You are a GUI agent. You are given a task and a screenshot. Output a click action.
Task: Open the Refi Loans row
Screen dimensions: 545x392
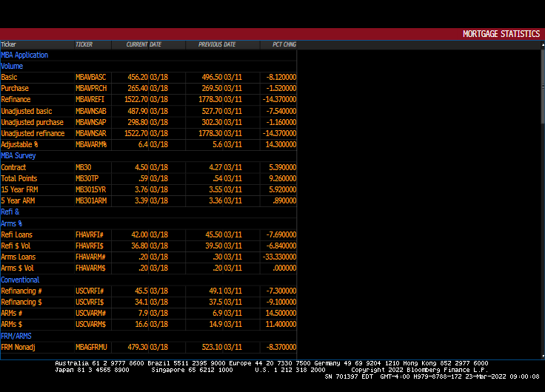(16, 234)
